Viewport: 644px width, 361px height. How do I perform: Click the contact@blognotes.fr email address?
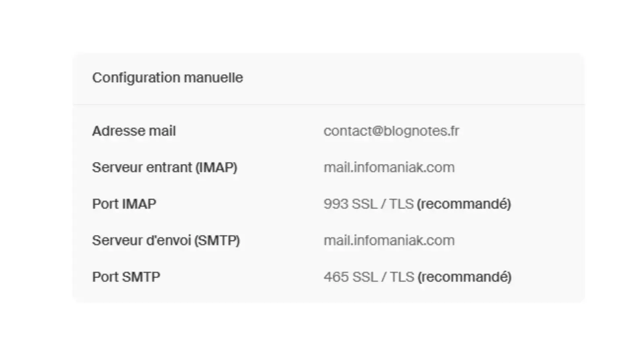pyautogui.click(x=391, y=131)
